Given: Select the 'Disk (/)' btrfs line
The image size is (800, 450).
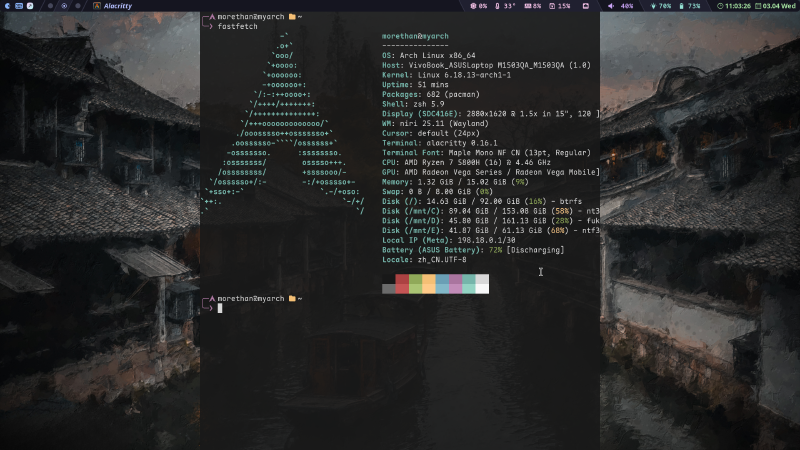Looking at the screenshot, I should point(482,201).
